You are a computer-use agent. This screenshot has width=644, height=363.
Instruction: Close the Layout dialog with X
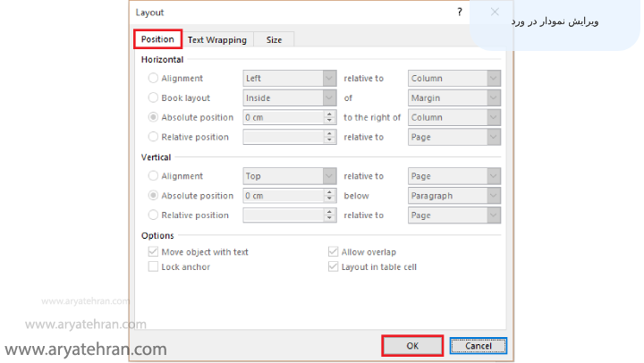pyautogui.click(x=495, y=13)
